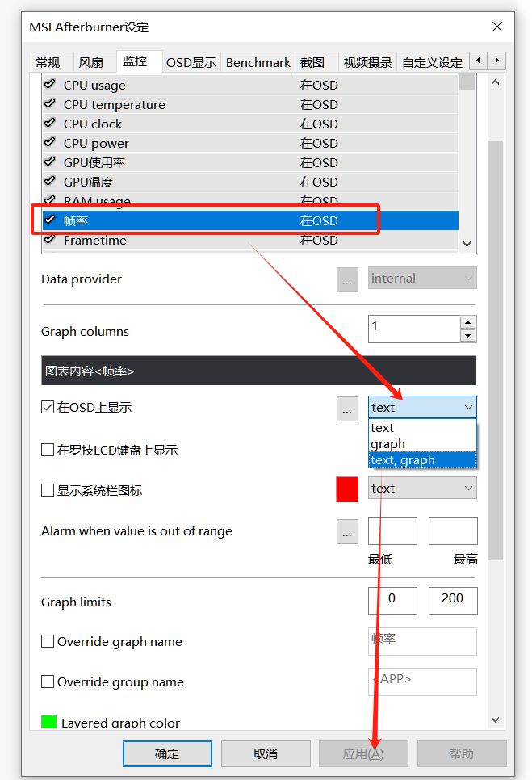The image size is (532, 780).
Task: Select the 帧率 row in graph list
Action: tap(250, 220)
